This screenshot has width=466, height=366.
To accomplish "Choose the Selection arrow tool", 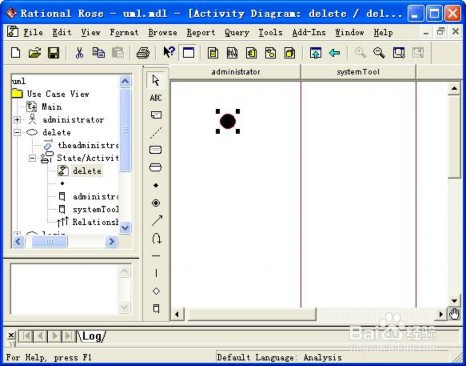I will (x=156, y=80).
